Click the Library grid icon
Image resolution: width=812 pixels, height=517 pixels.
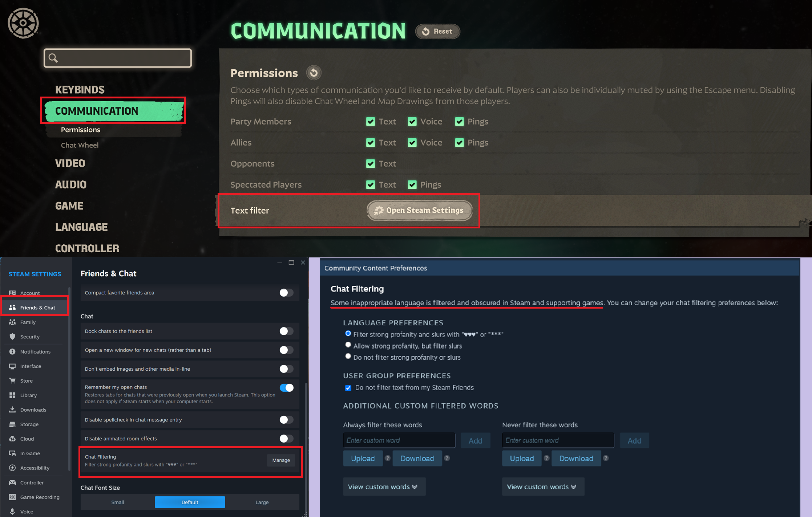12,395
